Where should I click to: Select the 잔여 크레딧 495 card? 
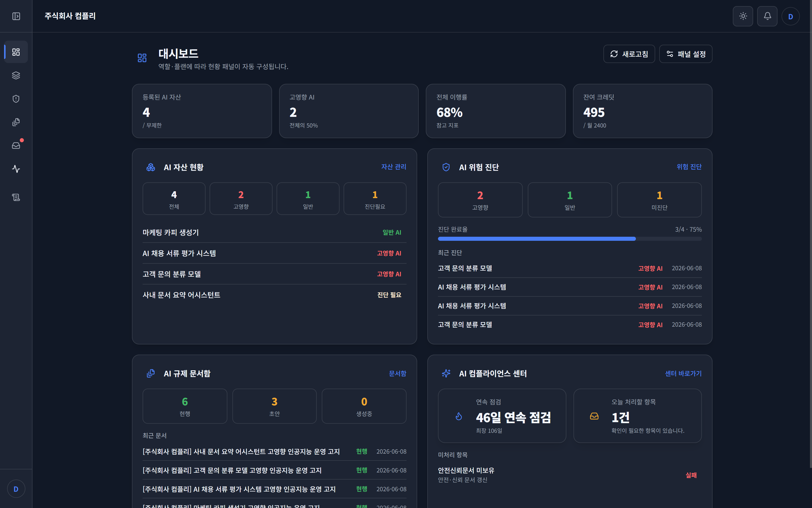click(x=642, y=111)
